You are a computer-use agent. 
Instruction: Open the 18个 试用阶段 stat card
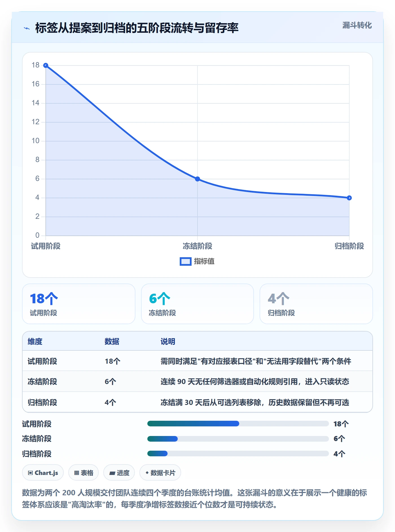(79, 304)
